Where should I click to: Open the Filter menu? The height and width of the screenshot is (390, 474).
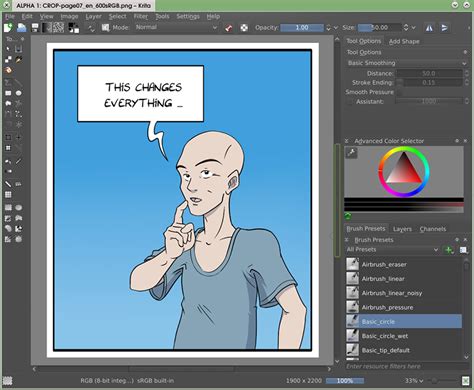click(x=140, y=16)
